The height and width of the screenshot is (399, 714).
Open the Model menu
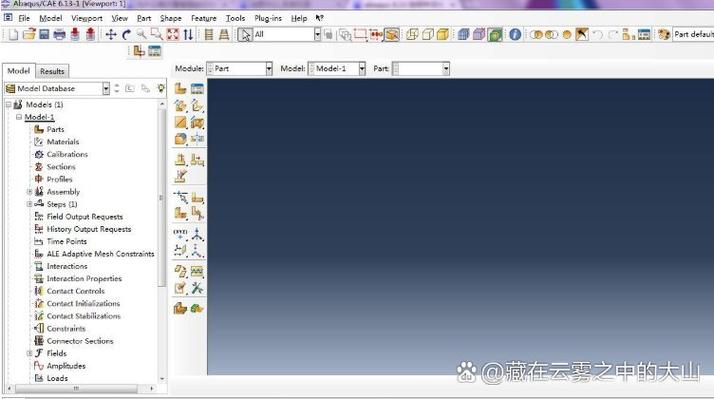(x=51, y=18)
